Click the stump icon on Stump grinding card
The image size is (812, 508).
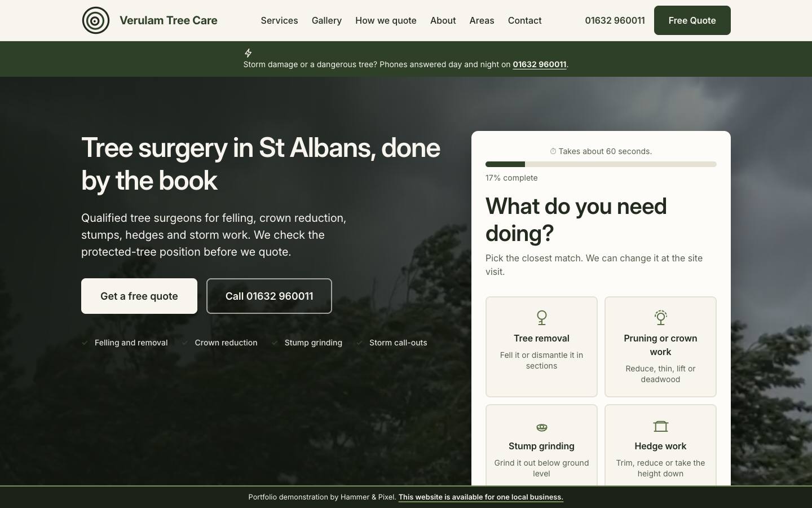[x=541, y=427]
